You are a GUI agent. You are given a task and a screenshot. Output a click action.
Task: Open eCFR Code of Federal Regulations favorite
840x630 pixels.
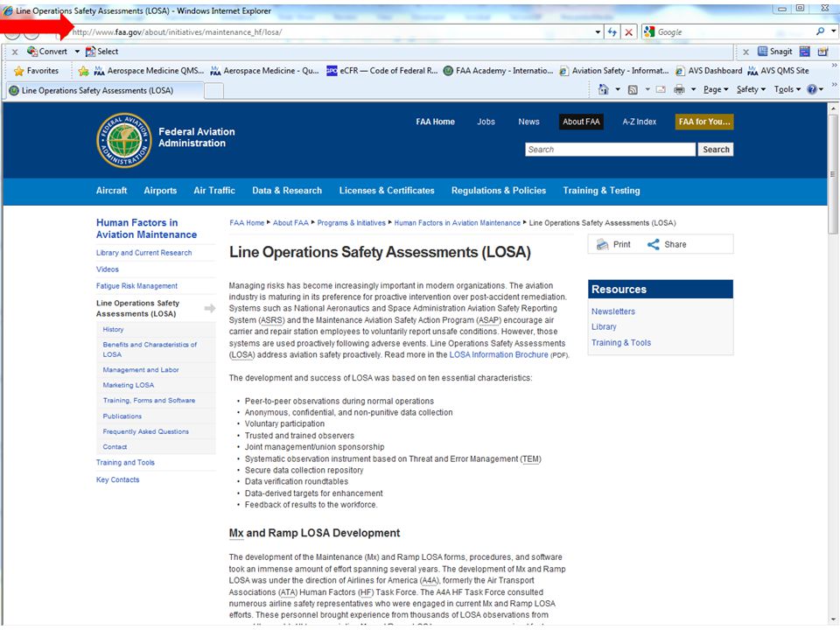(x=382, y=71)
